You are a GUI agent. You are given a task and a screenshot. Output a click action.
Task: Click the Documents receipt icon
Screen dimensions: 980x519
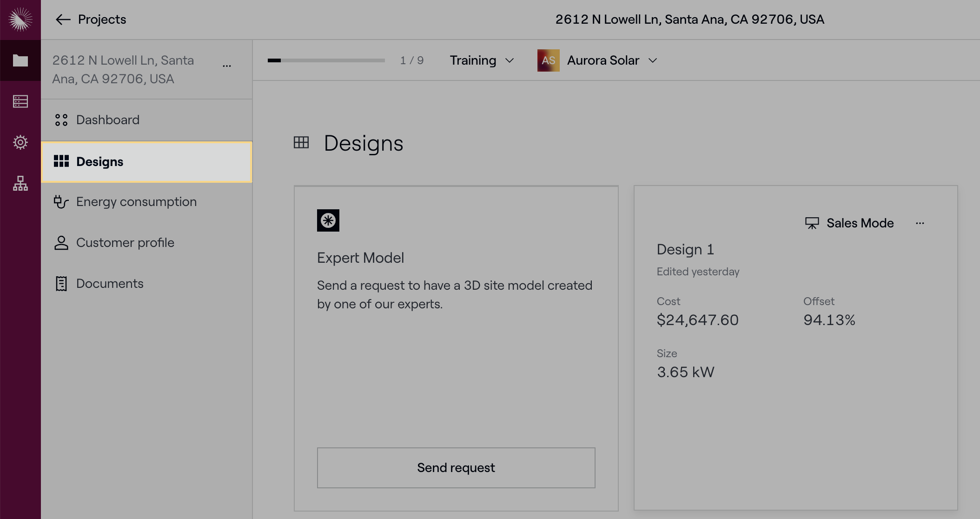tap(61, 283)
